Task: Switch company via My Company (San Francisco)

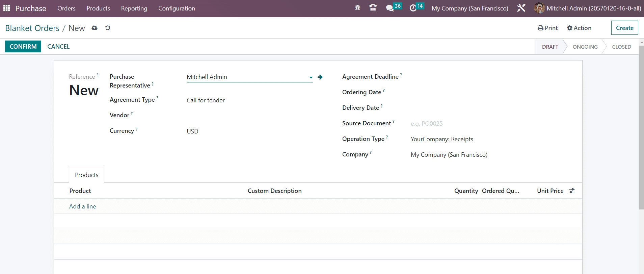Action: coord(469,8)
